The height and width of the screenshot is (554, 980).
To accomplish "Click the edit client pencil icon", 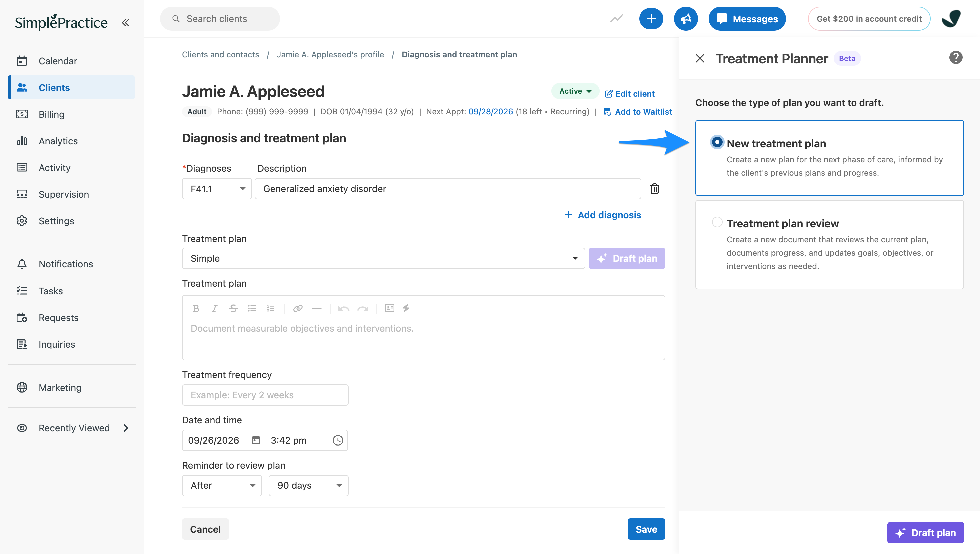I will pyautogui.click(x=609, y=94).
